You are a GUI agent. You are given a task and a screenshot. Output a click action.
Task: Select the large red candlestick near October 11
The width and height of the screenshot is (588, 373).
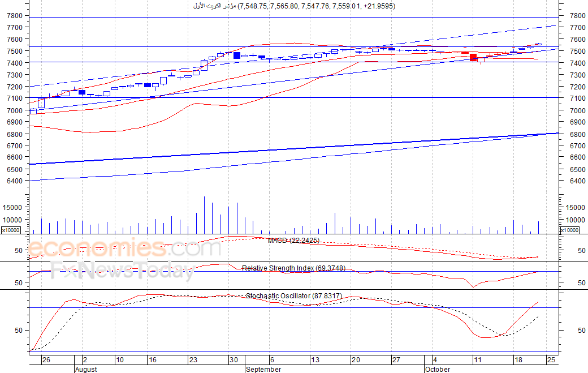(473, 57)
